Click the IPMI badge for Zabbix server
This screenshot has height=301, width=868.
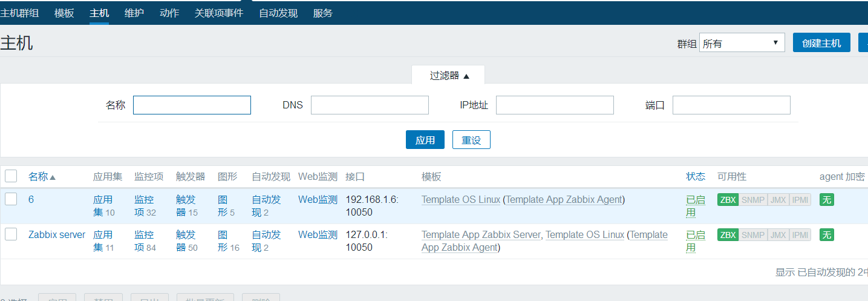point(800,235)
